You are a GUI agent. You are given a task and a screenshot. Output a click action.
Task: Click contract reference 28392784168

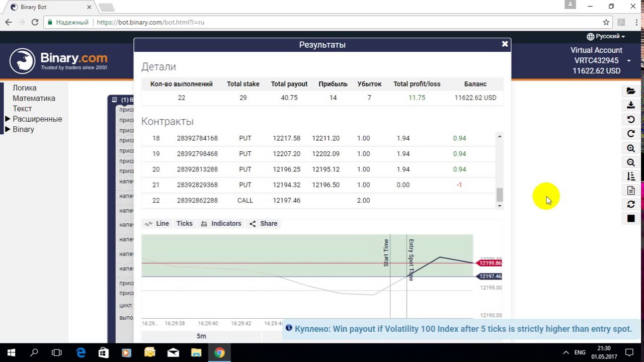click(197, 138)
